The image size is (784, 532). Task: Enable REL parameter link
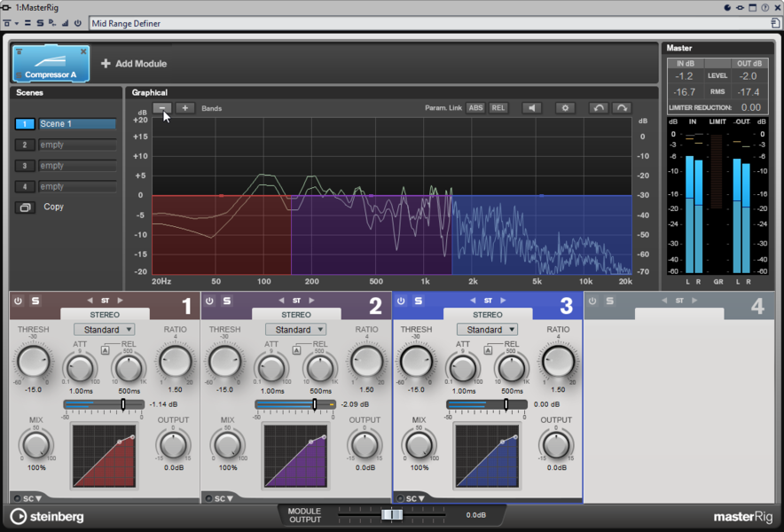(x=498, y=108)
